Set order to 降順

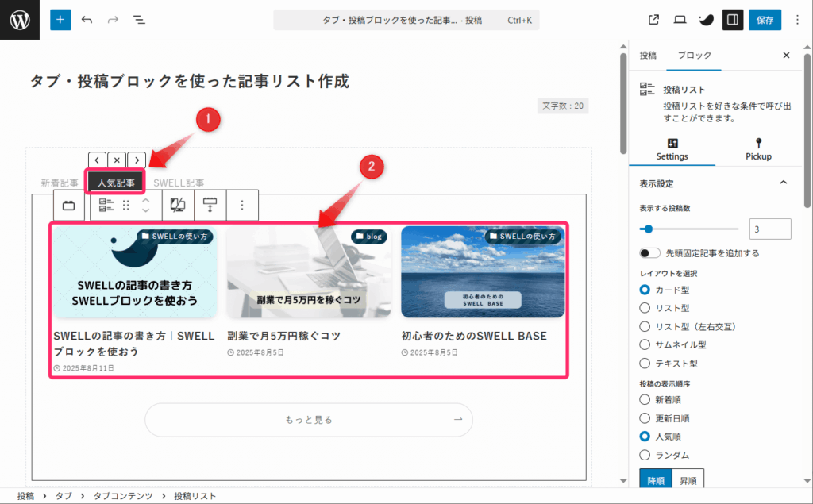tap(656, 480)
